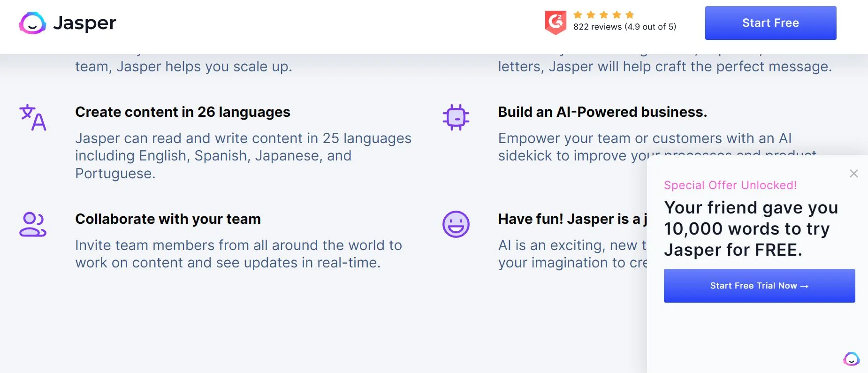This screenshot has height=373, width=868.
Task: Click the translate languages icon
Action: (33, 117)
